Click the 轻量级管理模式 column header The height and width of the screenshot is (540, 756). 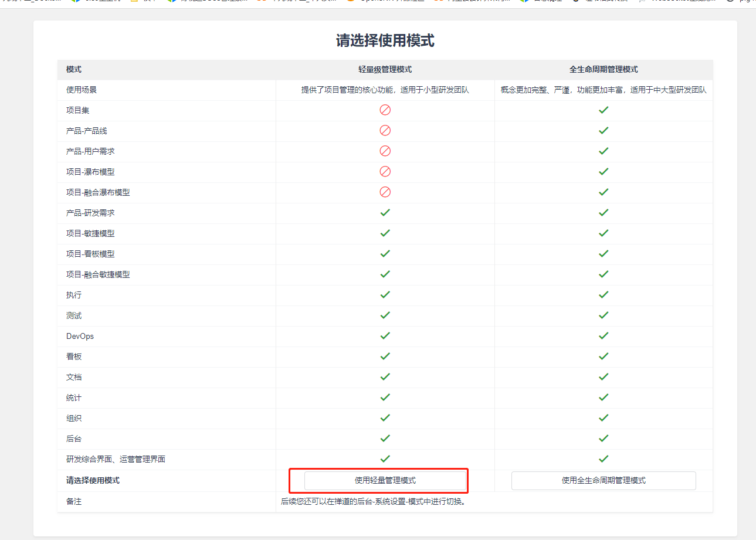tap(385, 69)
